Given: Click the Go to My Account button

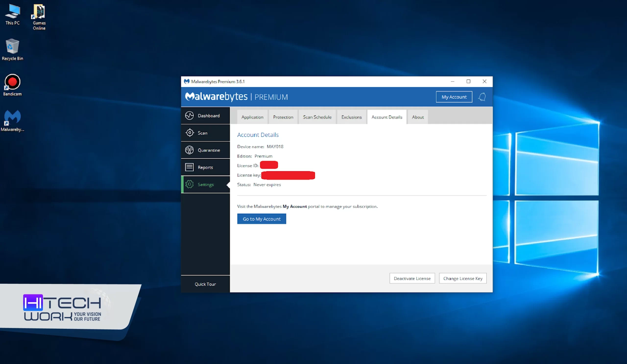Looking at the screenshot, I should (262, 219).
